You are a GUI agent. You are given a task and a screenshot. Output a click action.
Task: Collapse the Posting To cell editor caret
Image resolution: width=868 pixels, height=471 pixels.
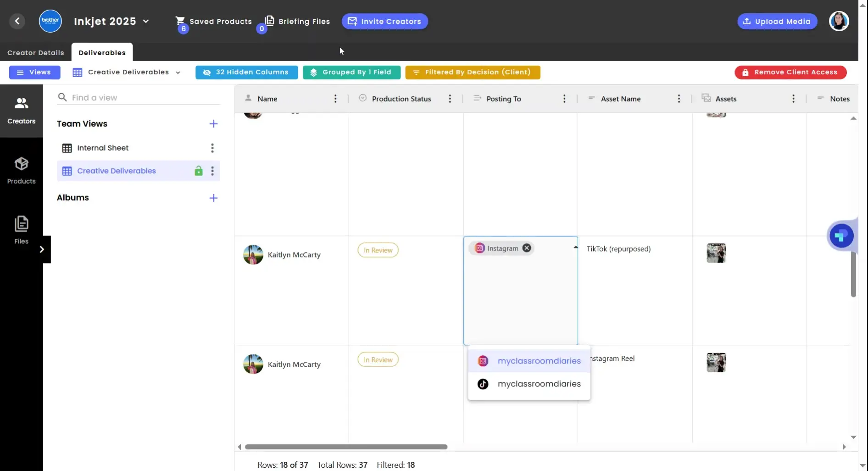[x=575, y=247]
